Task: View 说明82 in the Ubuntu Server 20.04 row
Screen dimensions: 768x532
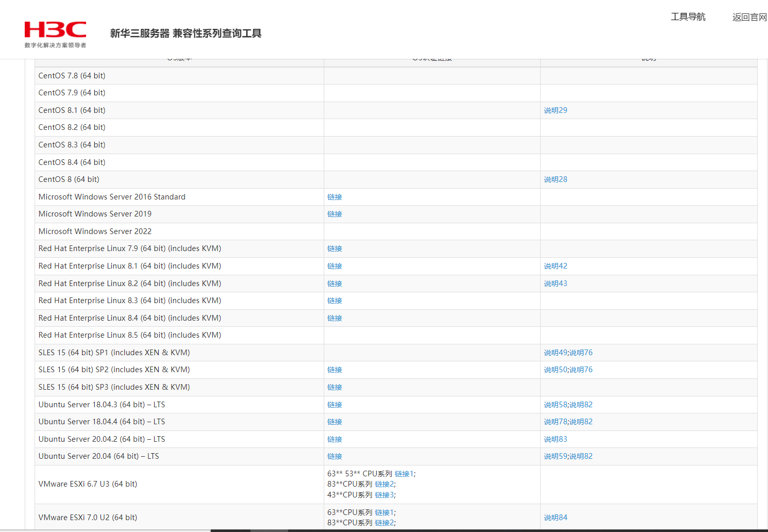Action: 581,456
